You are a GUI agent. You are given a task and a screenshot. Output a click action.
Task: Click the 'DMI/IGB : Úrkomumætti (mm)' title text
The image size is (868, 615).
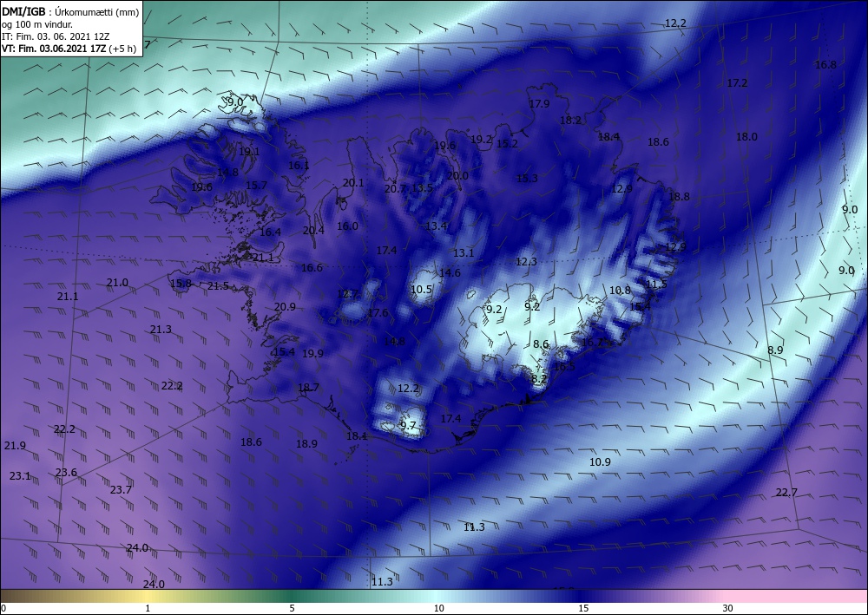[70, 10]
